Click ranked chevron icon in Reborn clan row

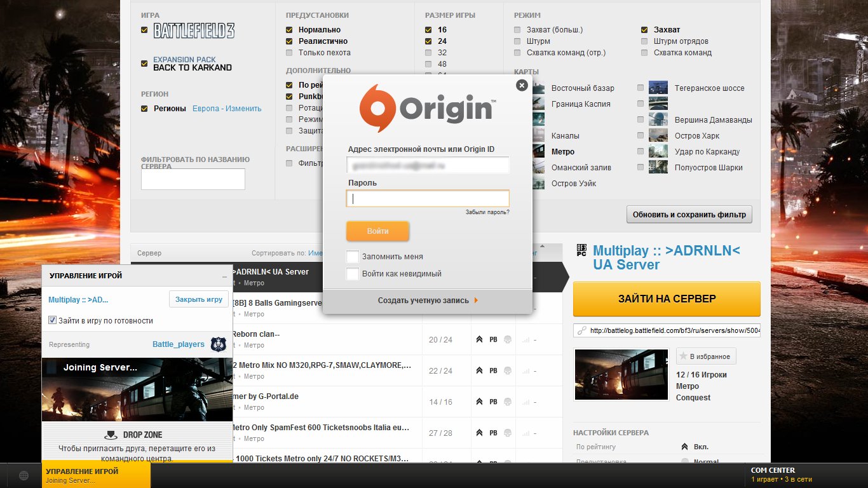pos(479,340)
